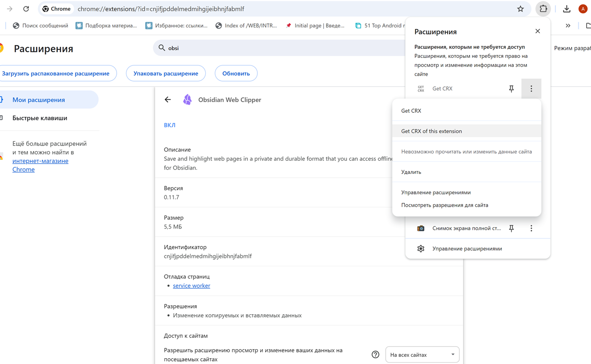Click 'Режим разраб' developer mode label
The image size is (591, 364).
(x=573, y=48)
